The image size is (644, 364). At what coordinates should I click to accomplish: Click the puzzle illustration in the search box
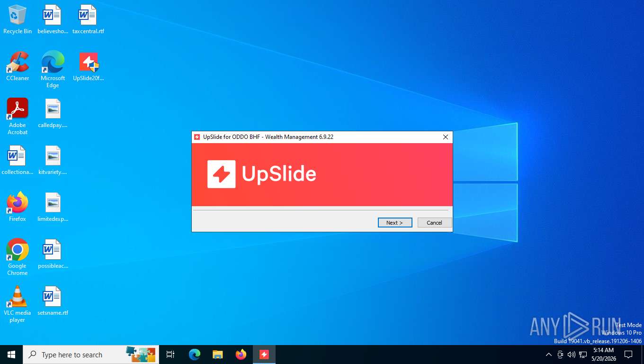[141, 354]
